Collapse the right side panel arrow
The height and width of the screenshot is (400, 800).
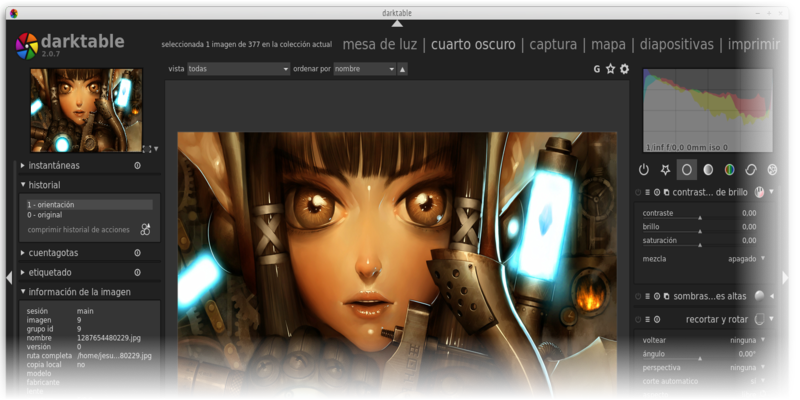[786, 278]
